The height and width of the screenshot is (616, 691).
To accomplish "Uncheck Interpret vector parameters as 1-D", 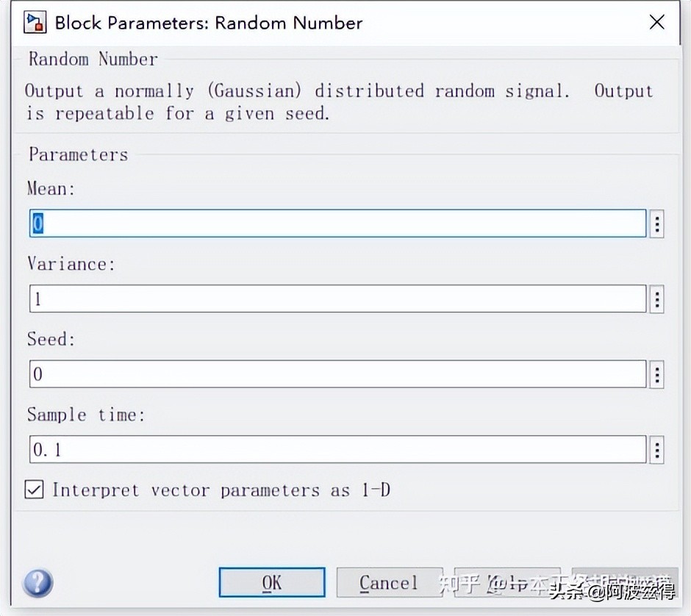I will point(34,490).
